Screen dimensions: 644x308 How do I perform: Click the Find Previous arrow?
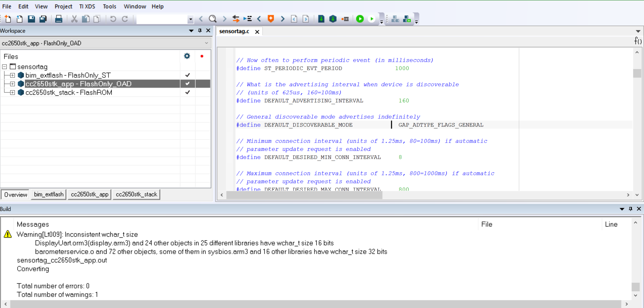(201, 19)
